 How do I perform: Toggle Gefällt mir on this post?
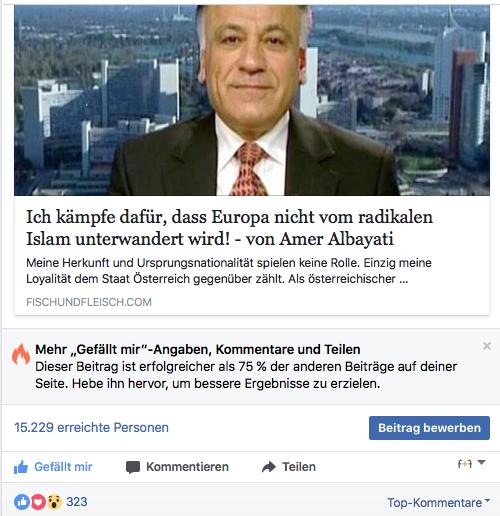coord(53,467)
